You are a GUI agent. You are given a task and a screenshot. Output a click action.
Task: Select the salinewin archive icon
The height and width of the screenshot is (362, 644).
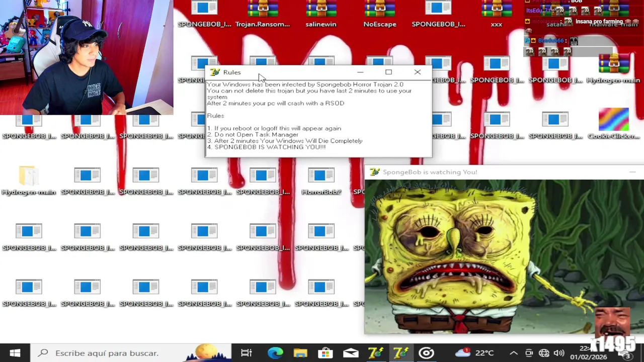coord(321,14)
